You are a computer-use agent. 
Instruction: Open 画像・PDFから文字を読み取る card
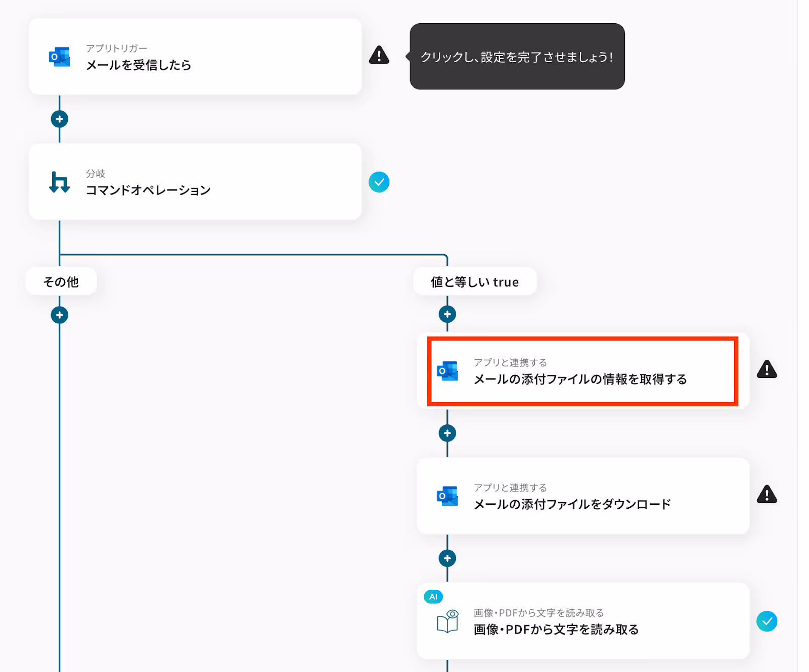click(x=582, y=621)
